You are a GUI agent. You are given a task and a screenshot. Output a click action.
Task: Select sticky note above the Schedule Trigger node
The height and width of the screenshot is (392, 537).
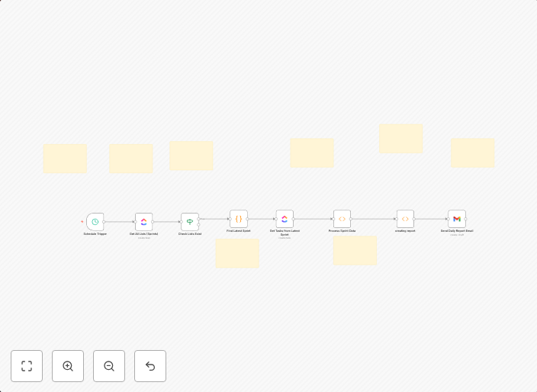point(65,159)
